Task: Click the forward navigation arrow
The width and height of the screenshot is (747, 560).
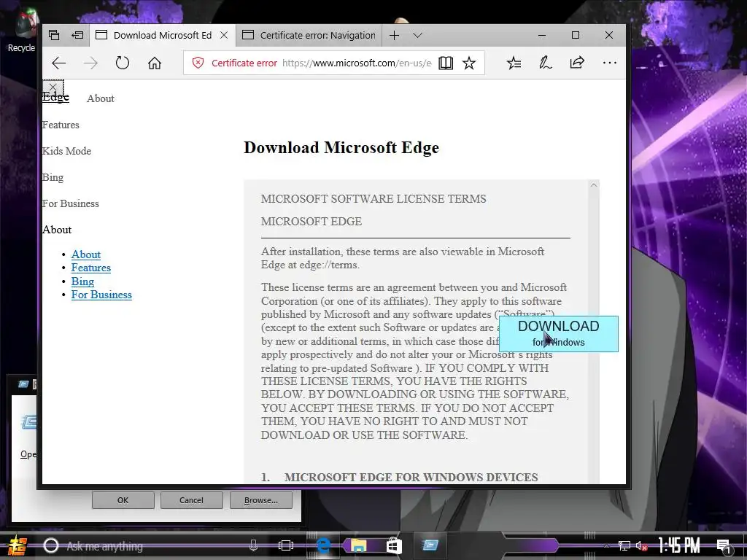Action: pyautogui.click(x=90, y=63)
